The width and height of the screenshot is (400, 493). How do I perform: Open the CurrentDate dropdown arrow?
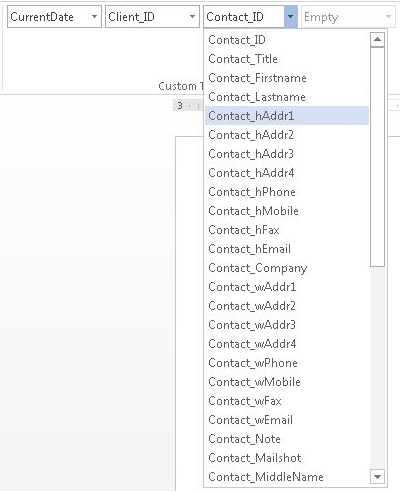pos(94,16)
